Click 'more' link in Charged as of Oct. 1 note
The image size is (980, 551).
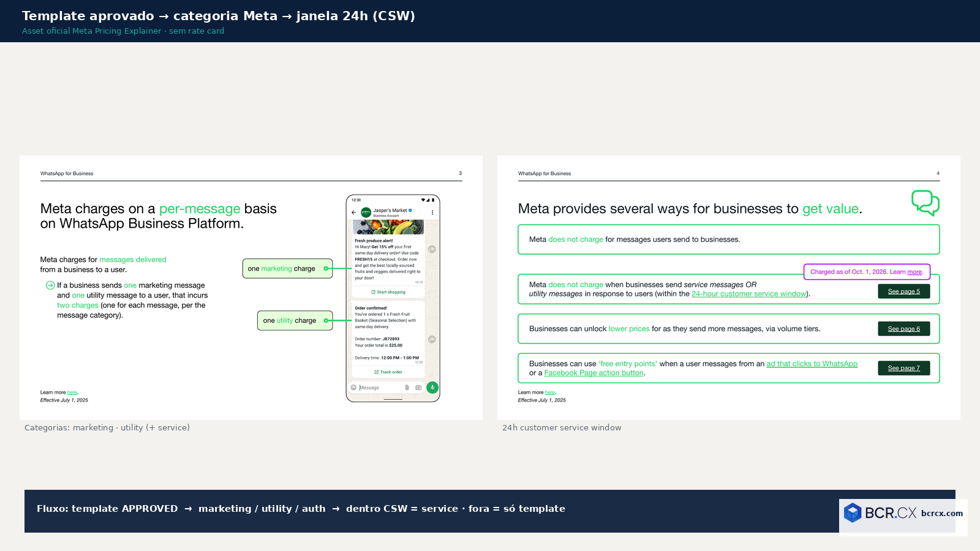[x=914, y=272]
